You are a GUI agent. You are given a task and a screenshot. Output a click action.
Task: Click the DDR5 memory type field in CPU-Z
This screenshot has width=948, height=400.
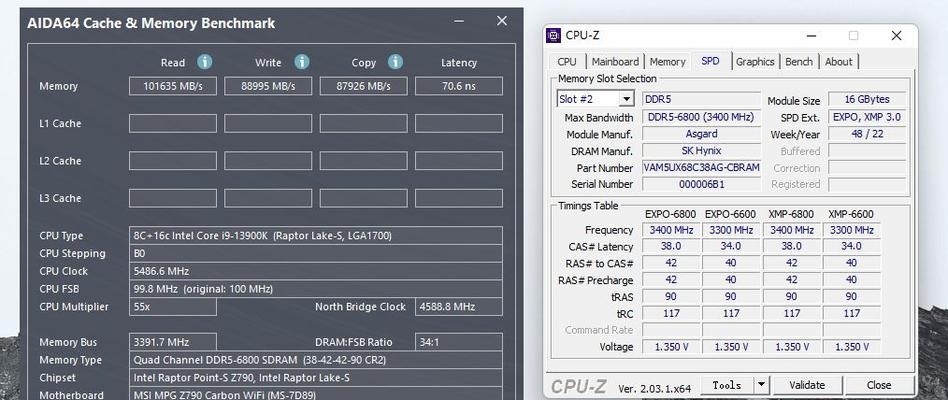(701, 99)
